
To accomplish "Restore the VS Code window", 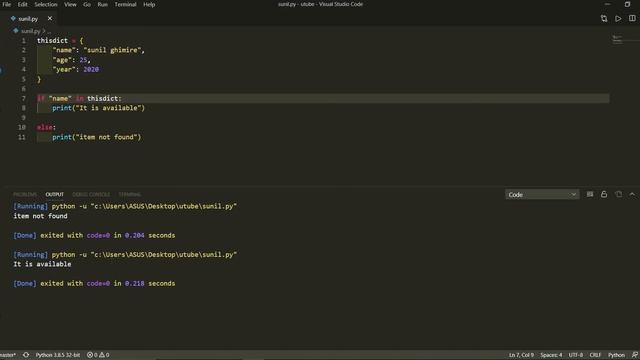I will pyautogui.click(x=627, y=4).
